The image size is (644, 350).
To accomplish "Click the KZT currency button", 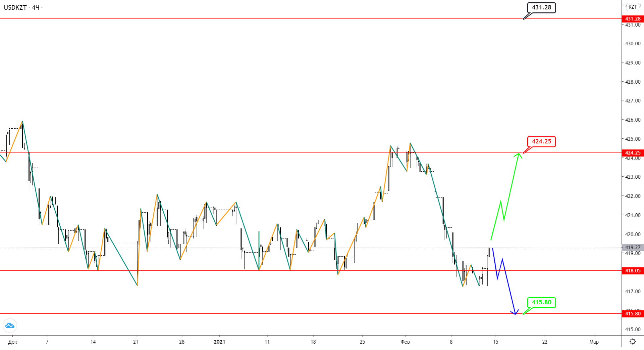I will pyautogui.click(x=633, y=7).
